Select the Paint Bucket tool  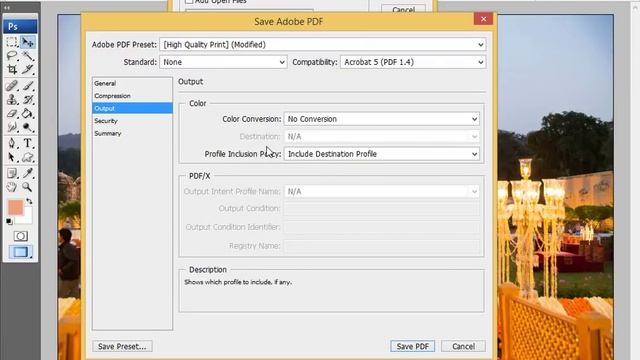[28, 113]
